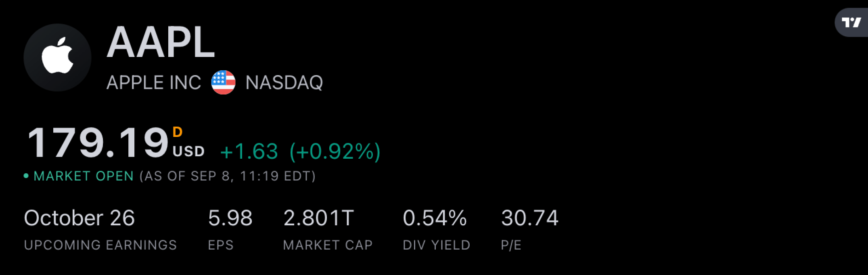
Task: Click the AS OF SEP 8 timestamp
Action: [x=228, y=176]
